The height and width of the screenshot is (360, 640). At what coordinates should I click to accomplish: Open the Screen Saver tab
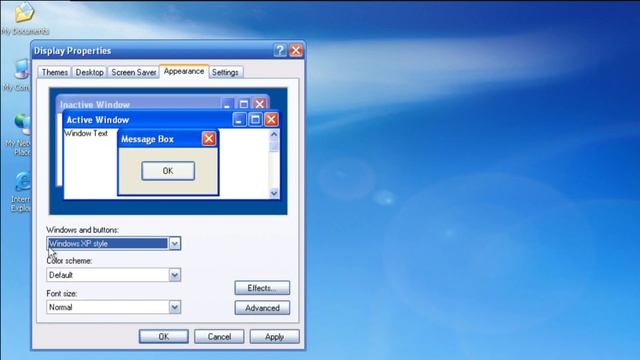pos(133,72)
